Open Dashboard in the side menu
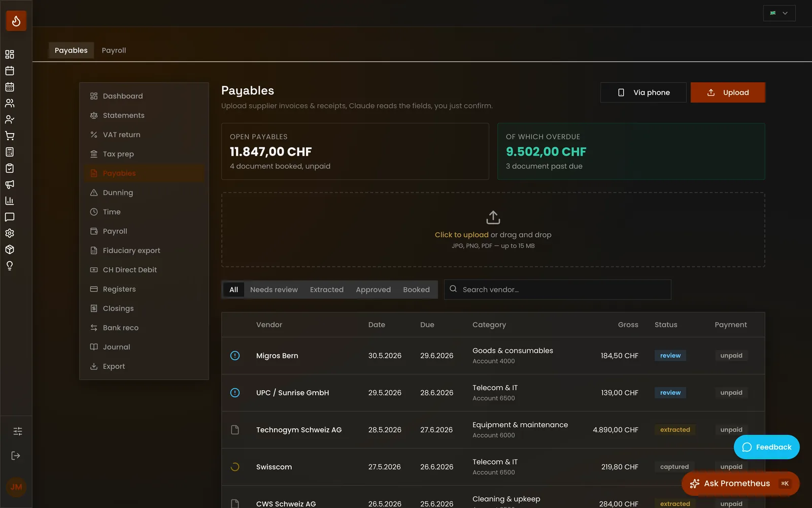The height and width of the screenshot is (508, 812). (144, 96)
